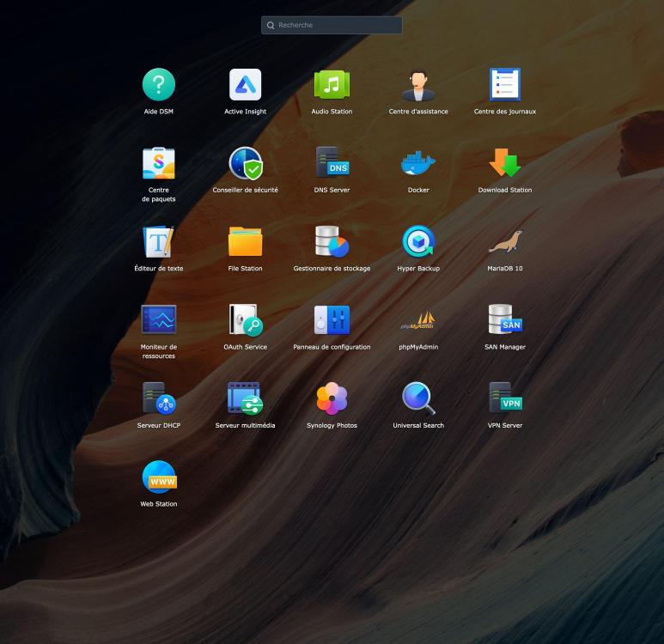Open Centre d'assistance
This screenshot has height=644, width=664.
(418, 85)
